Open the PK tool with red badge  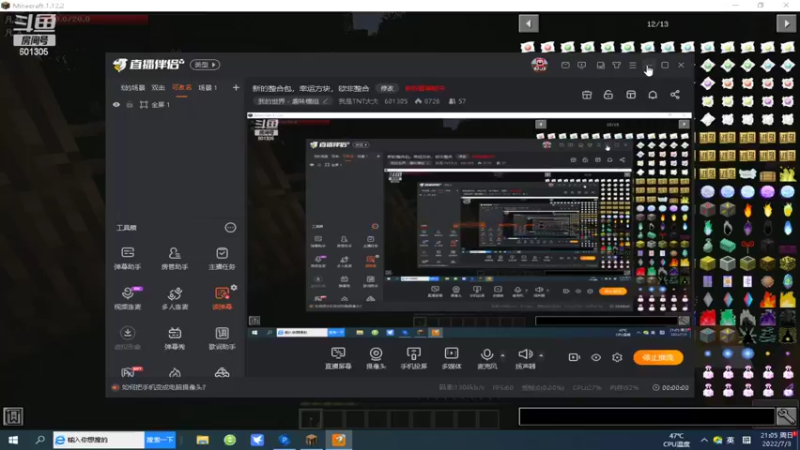(130, 372)
